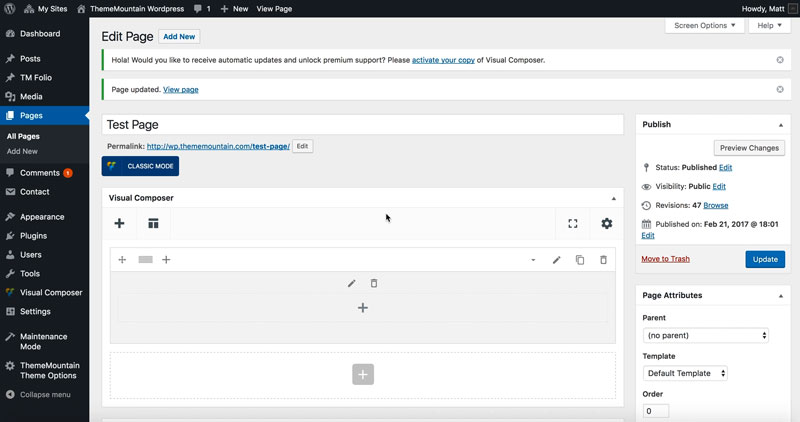This screenshot has width=800, height=422.
Task: Edit the Public visibility setting
Action: pos(719,187)
